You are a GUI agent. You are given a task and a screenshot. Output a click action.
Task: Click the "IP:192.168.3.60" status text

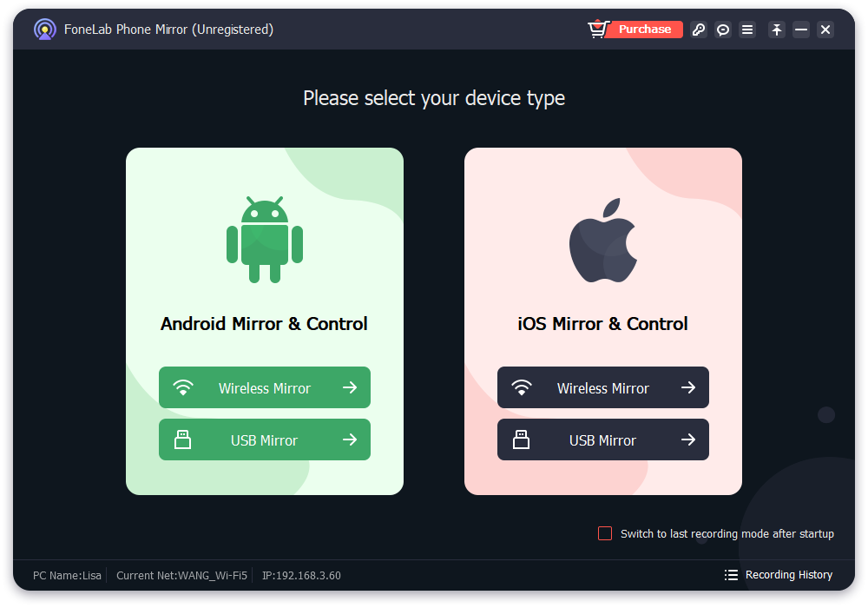coord(301,575)
